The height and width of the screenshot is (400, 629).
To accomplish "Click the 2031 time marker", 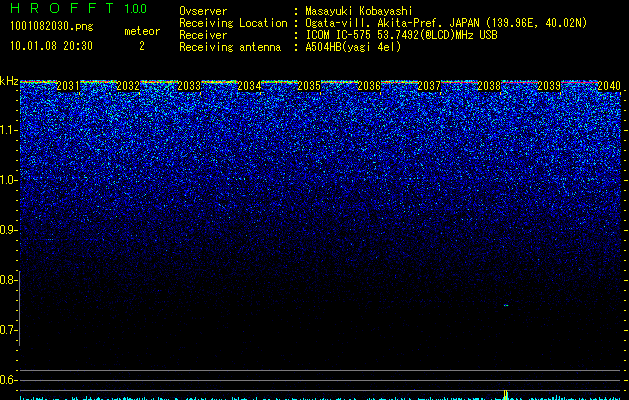I will click(x=68, y=86).
